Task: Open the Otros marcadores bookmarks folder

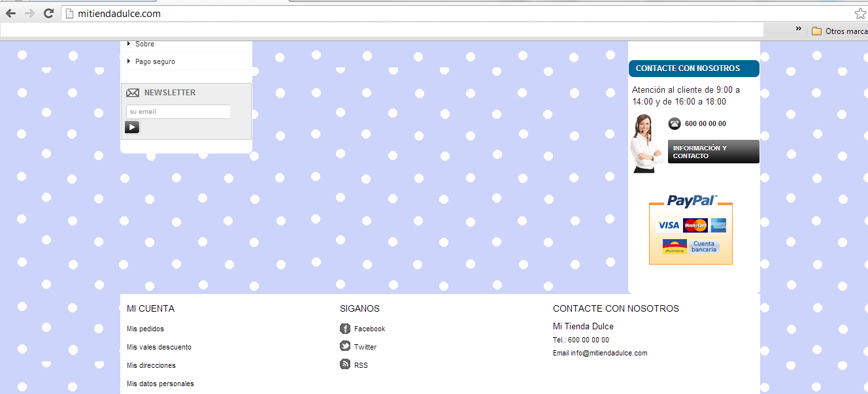Action: pos(840,31)
